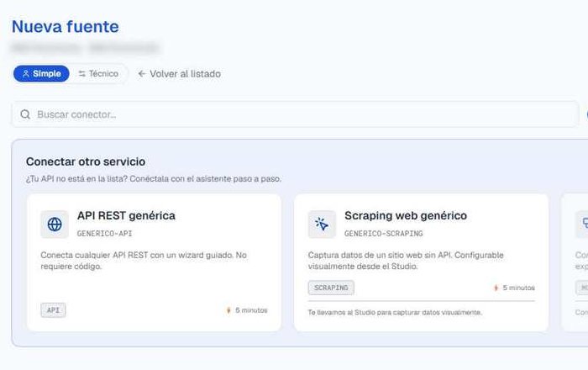
Task: Click text 'Te llevamos al Studio para capturar datos visualmente.'
Action: [395, 312]
